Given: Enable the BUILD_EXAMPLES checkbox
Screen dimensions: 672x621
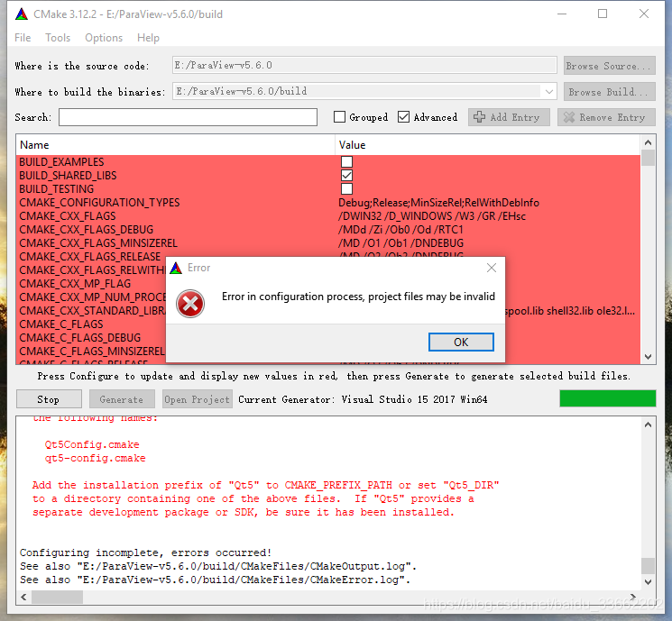Looking at the screenshot, I should [346, 161].
